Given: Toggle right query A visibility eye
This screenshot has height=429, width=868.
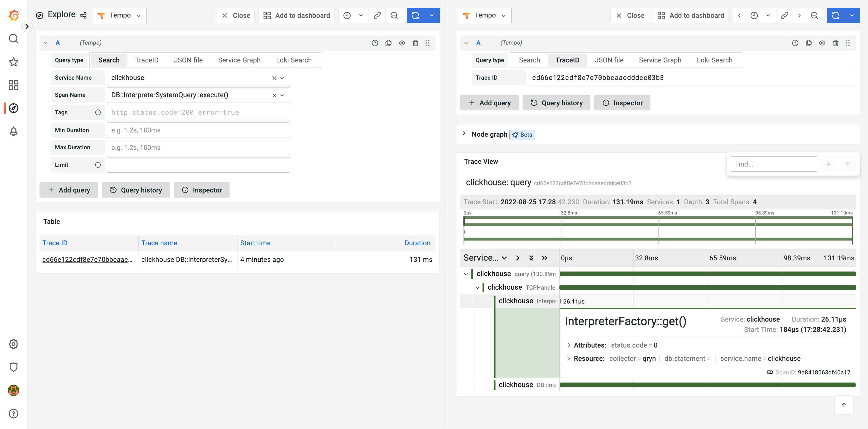Looking at the screenshot, I should pos(822,43).
